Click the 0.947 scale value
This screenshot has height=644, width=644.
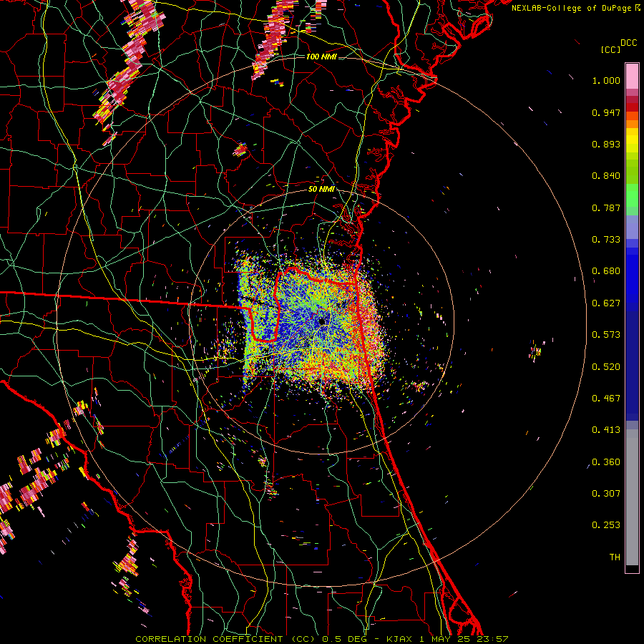606,112
